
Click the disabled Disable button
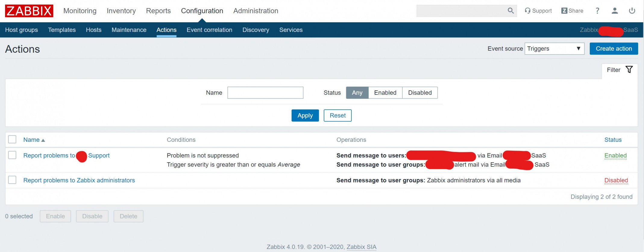92,216
